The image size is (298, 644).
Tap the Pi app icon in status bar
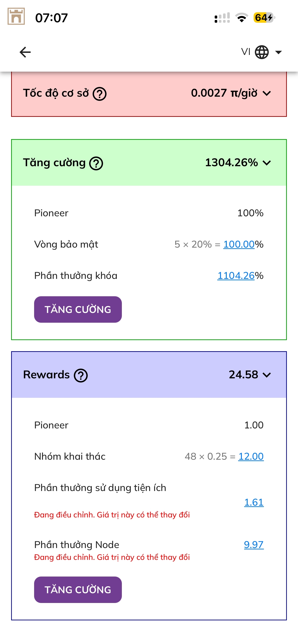pos(16,16)
